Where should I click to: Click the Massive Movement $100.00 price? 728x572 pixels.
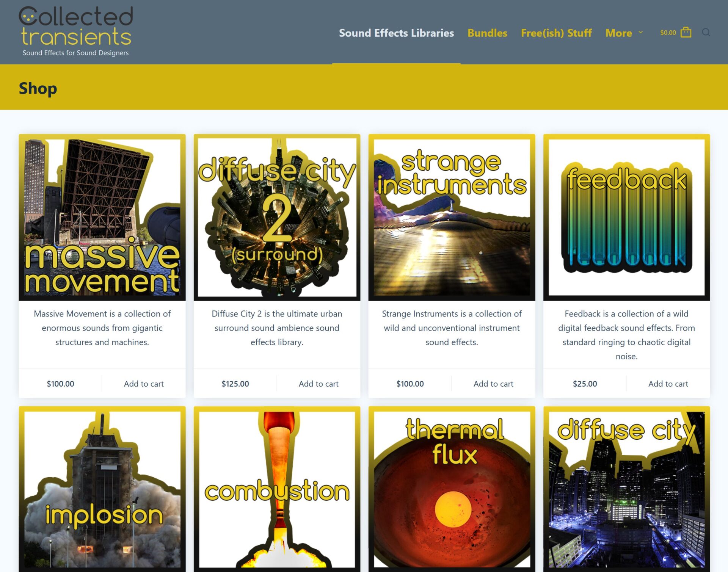point(60,384)
